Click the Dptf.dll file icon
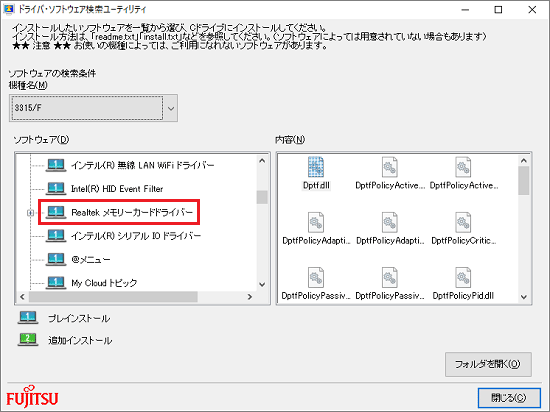The height and width of the screenshot is (412, 550). coord(316,167)
